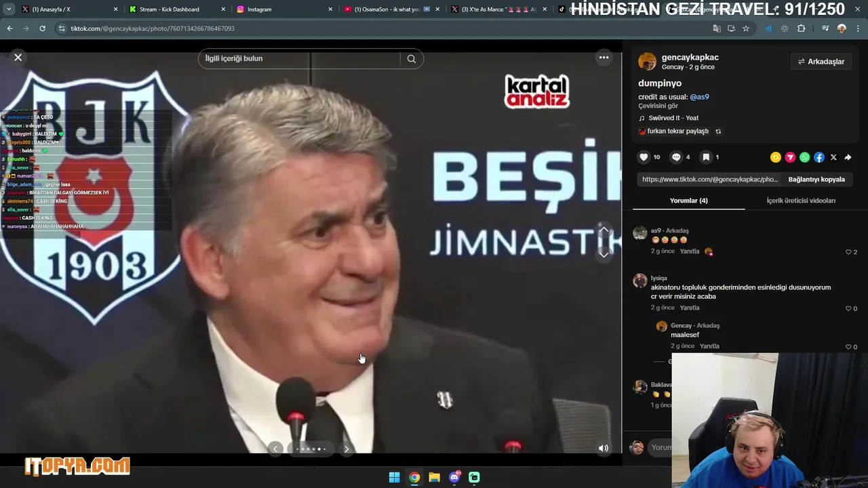Open Discord from the taskbar
This screenshot has height=488, width=868.
pos(454,477)
